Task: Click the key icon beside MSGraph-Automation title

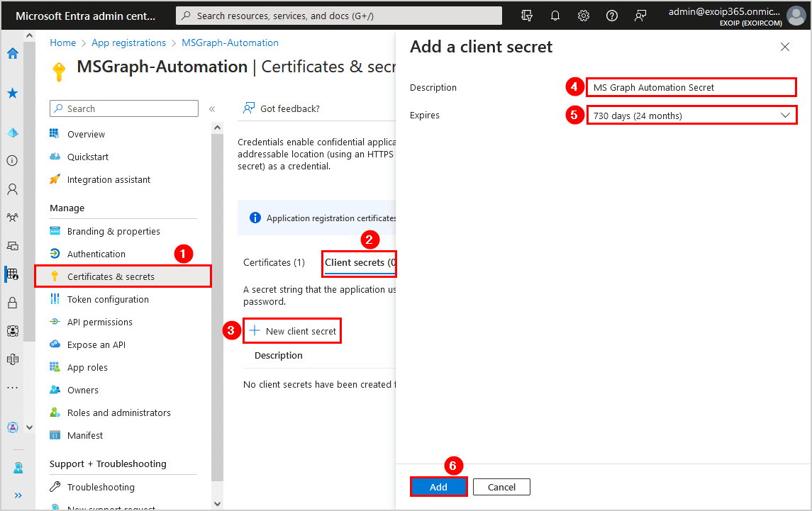Action: point(59,72)
